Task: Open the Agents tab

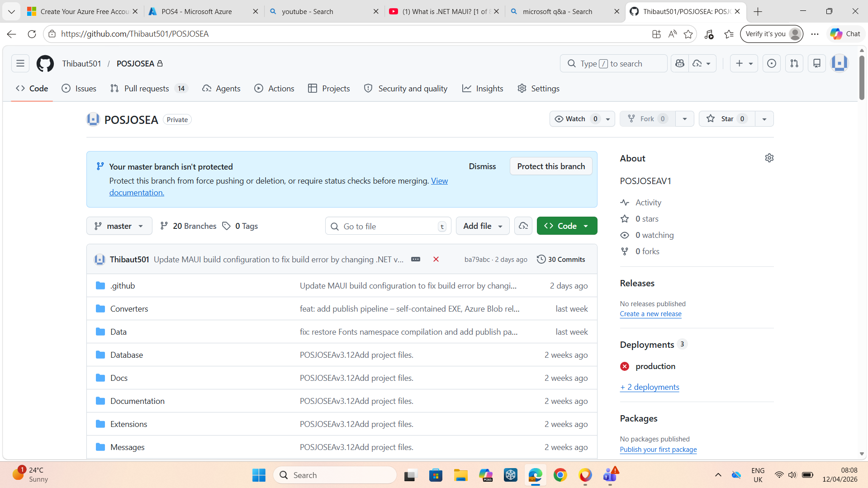Action: click(x=221, y=89)
